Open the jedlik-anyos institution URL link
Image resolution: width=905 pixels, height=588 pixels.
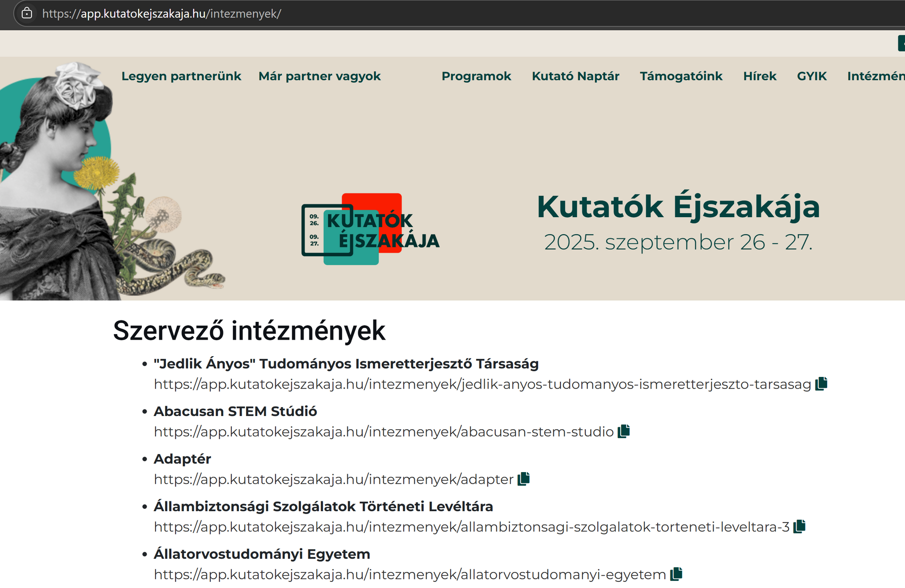point(482,384)
